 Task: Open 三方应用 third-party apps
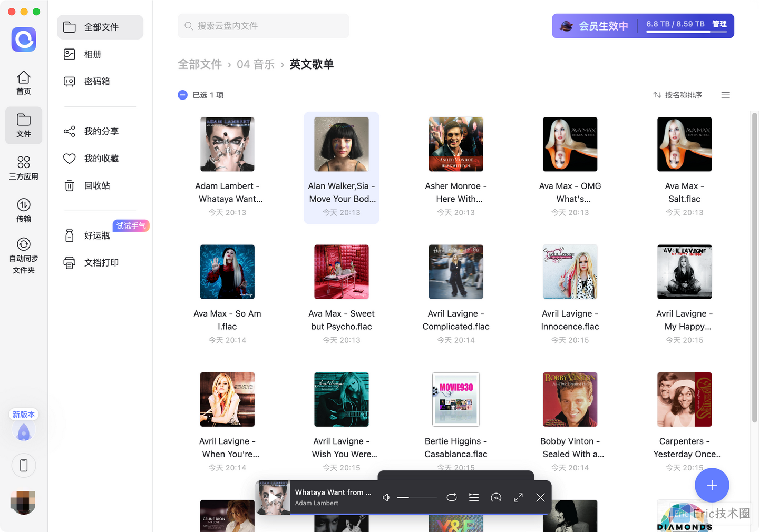(23, 167)
